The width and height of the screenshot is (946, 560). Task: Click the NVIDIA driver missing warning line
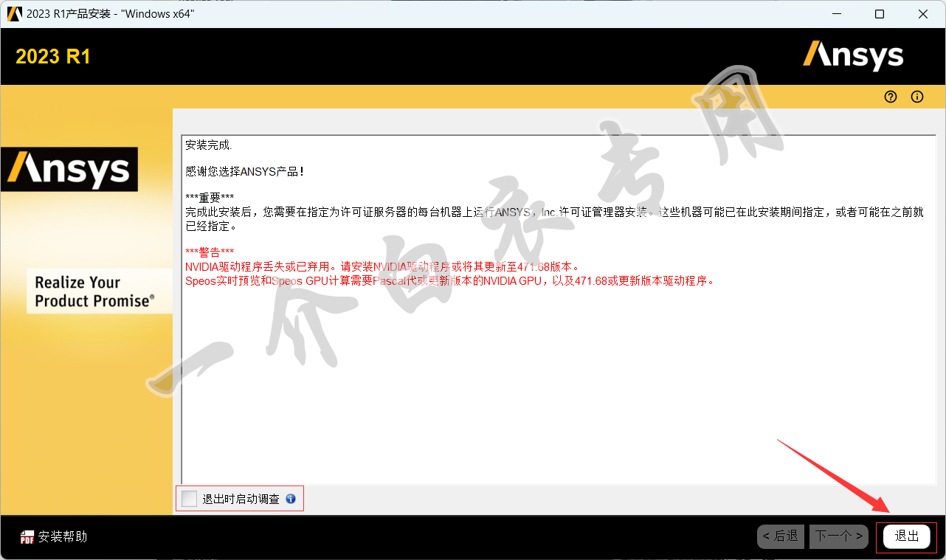point(383,266)
